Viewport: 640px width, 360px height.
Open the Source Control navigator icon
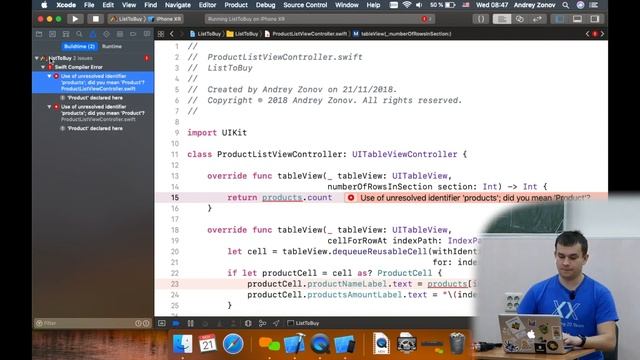click(x=52, y=34)
